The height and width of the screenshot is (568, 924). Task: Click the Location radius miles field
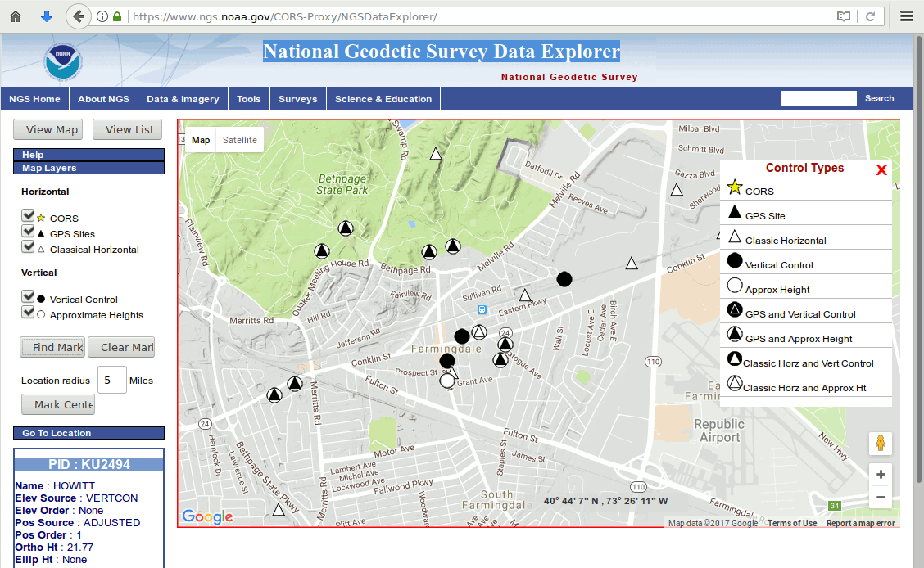click(111, 381)
